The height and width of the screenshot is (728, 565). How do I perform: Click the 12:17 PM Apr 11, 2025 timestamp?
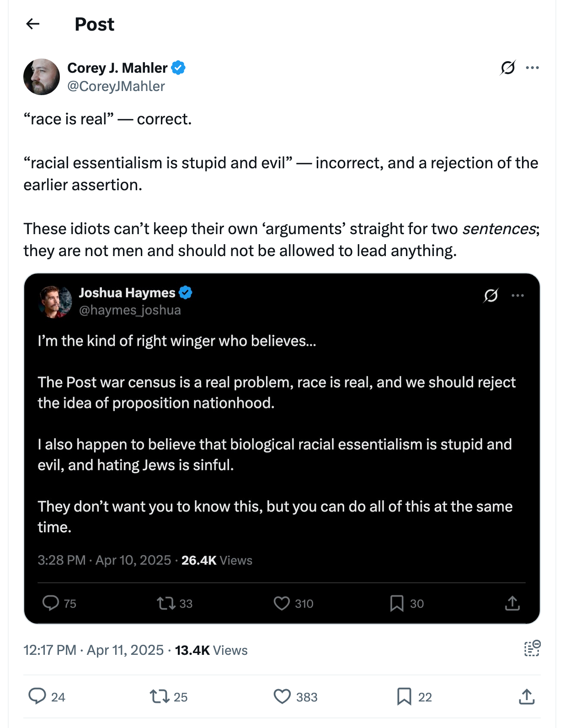click(94, 650)
